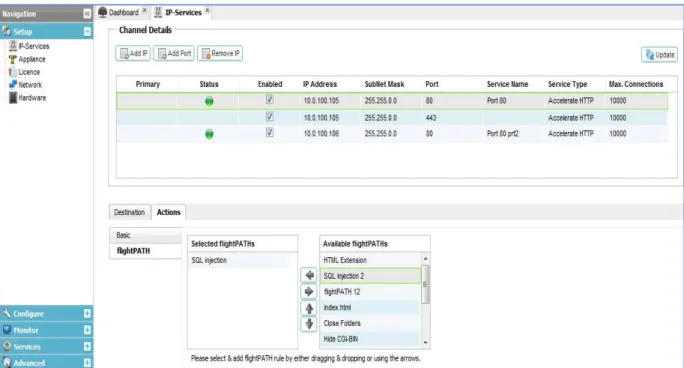Click the Add Port button
This screenshot has width=684, height=368.
(174, 54)
